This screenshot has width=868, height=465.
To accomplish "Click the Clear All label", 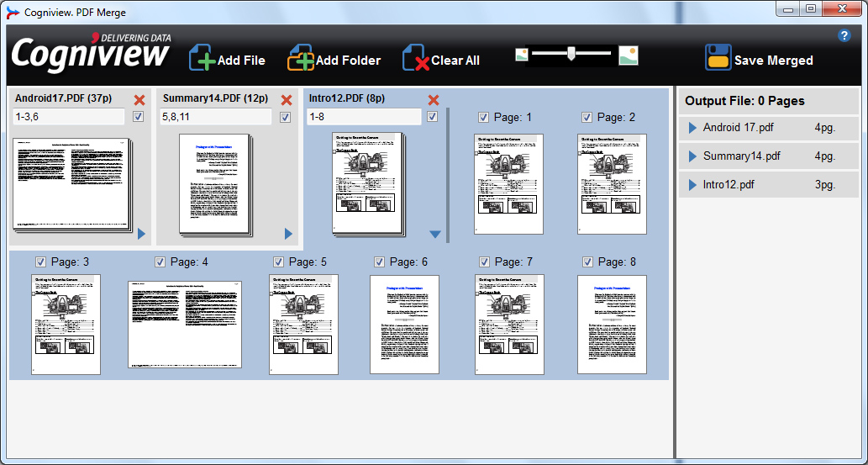I will 455,61.
